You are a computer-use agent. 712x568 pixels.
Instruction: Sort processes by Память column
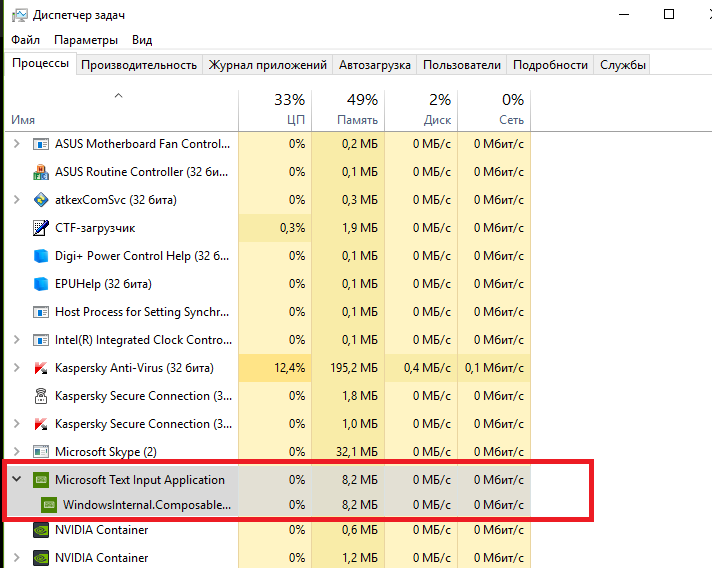coord(348,111)
